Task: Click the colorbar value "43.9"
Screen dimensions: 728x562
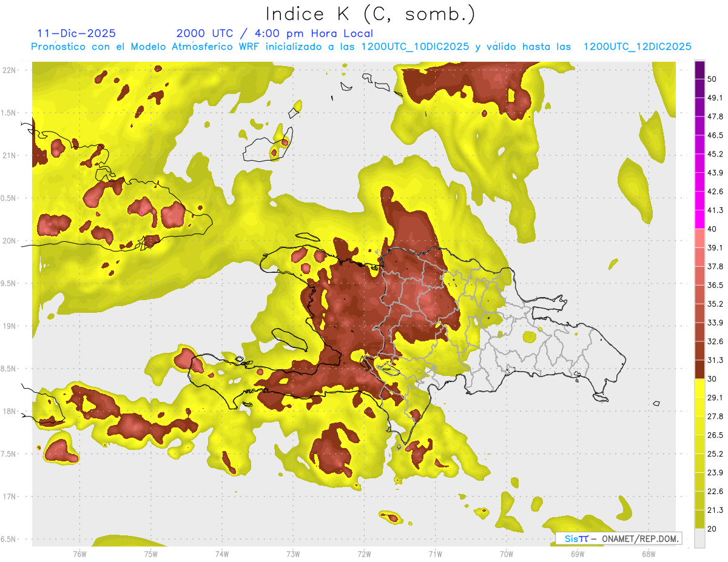Action: tap(715, 173)
